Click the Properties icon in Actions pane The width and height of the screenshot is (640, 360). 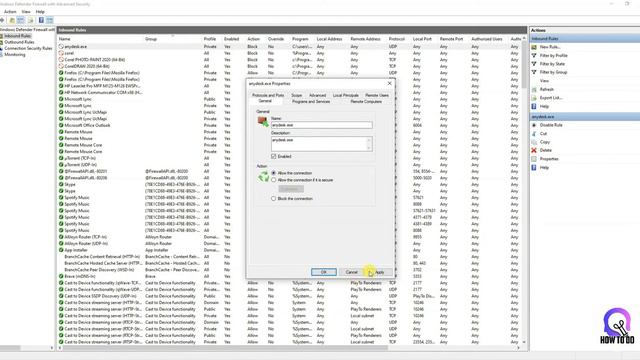[534, 159]
